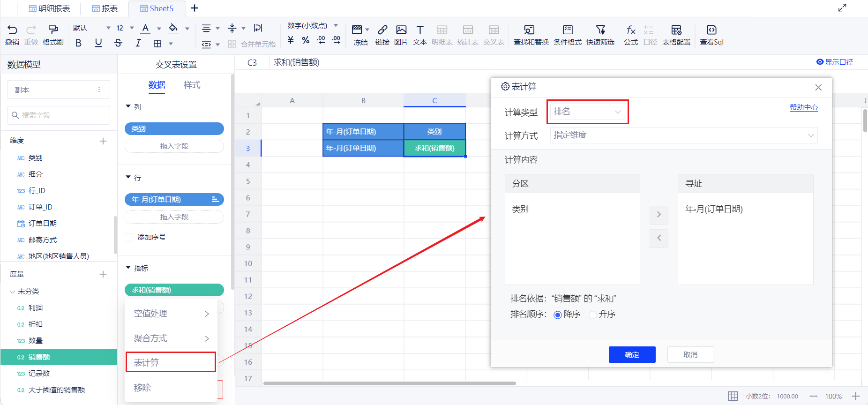Image resolution: width=868 pixels, height=405 pixels.
Task: Enable the 添加序号 checkbox
Action: [x=129, y=237]
